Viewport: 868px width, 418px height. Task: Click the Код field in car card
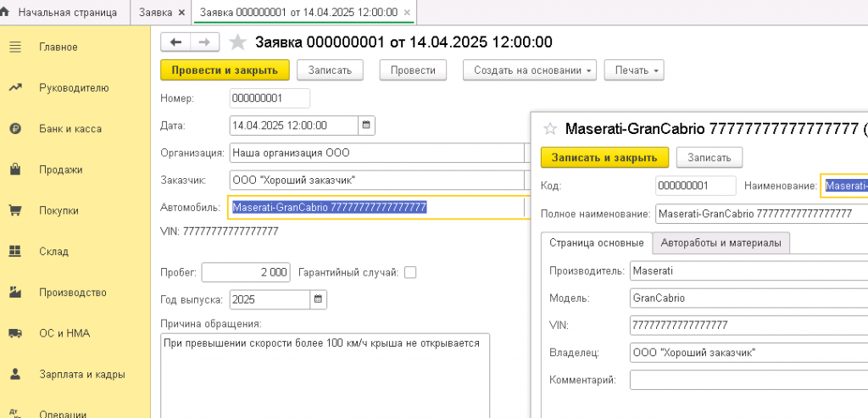[695, 186]
